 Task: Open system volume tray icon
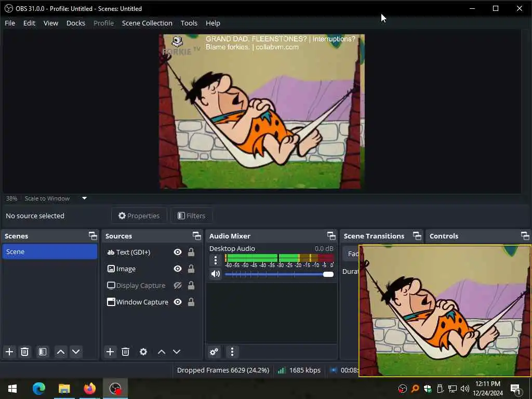pyautogui.click(x=465, y=389)
